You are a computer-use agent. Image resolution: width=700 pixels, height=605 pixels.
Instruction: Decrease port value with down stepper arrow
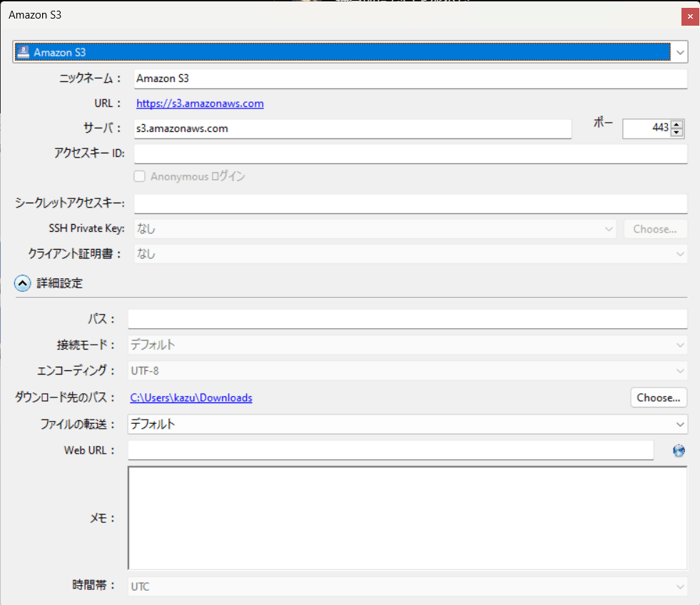tap(676, 132)
